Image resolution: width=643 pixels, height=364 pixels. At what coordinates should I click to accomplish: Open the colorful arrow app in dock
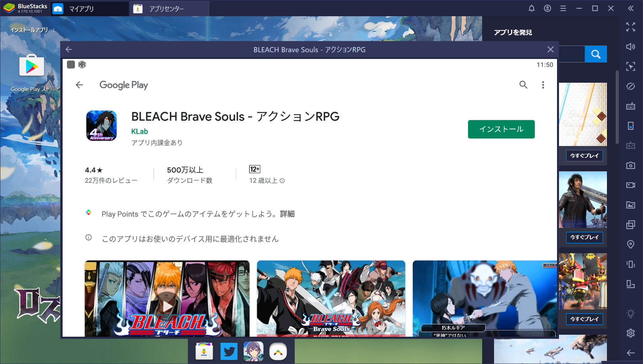(278, 352)
